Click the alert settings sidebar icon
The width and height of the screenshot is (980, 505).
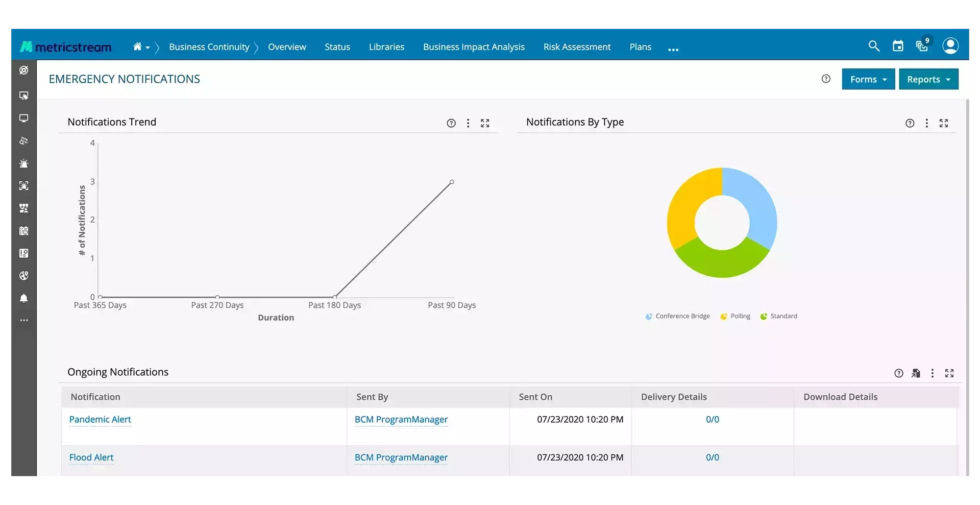pyautogui.click(x=24, y=253)
